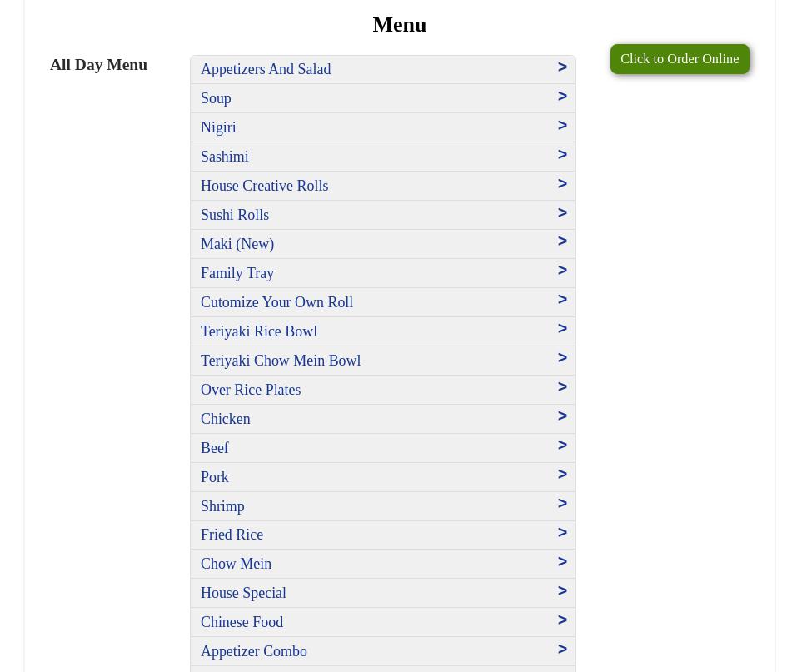Expand the Appetizers And Salad chevron arrow
The width and height of the screenshot is (787, 672).
point(562,67)
